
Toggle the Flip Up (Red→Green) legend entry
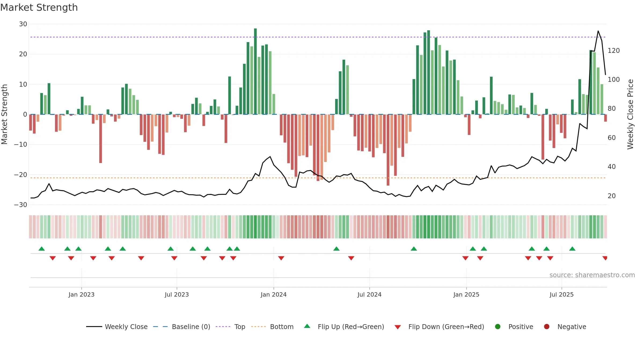(344, 327)
